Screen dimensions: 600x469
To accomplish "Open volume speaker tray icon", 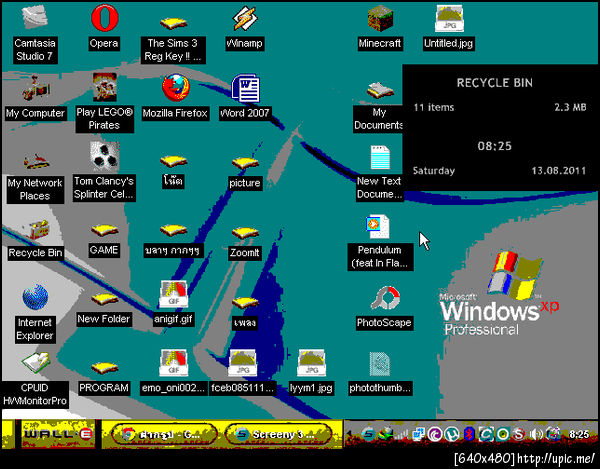I will coord(536,434).
